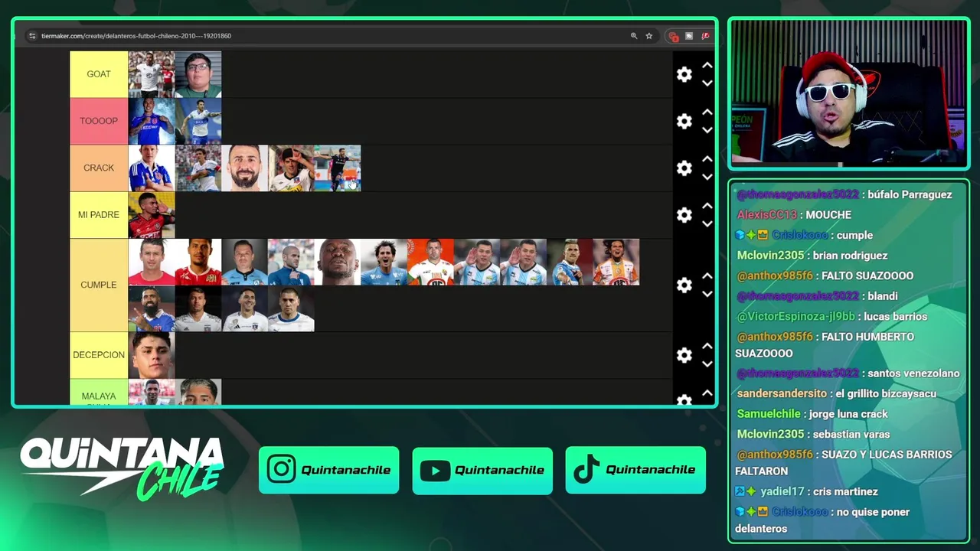This screenshot has height=551, width=980.
Task: Move TOOOOP tier down with arrow
Action: pos(707,129)
